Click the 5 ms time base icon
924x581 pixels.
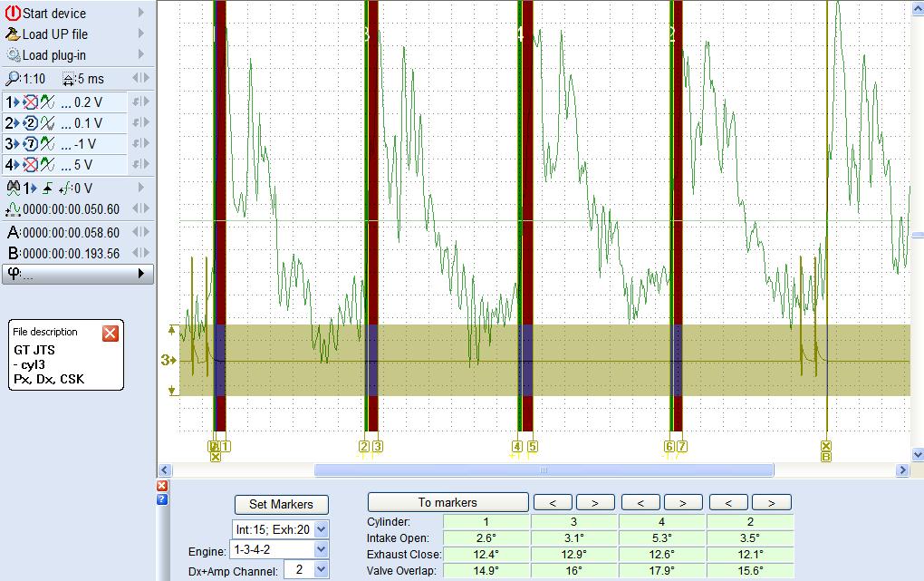(x=69, y=79)
